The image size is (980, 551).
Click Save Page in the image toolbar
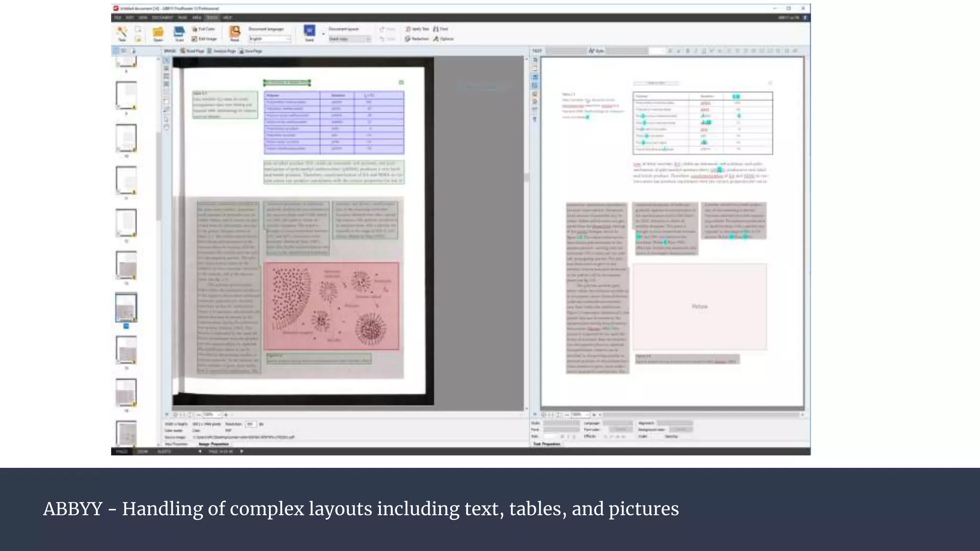click(251, 51)
